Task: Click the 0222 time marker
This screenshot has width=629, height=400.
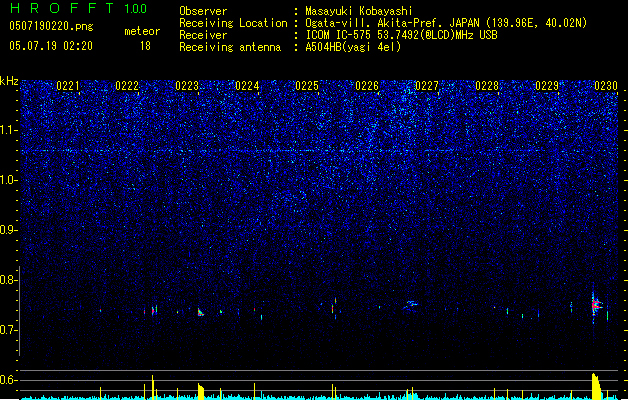Action: pos(127,86)
